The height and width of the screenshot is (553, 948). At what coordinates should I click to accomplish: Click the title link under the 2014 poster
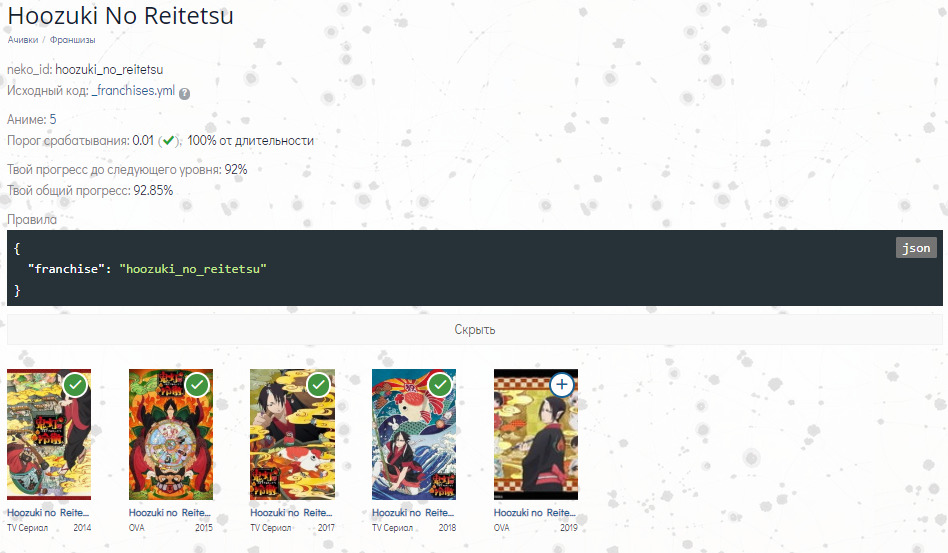click(x=48, y=513)
